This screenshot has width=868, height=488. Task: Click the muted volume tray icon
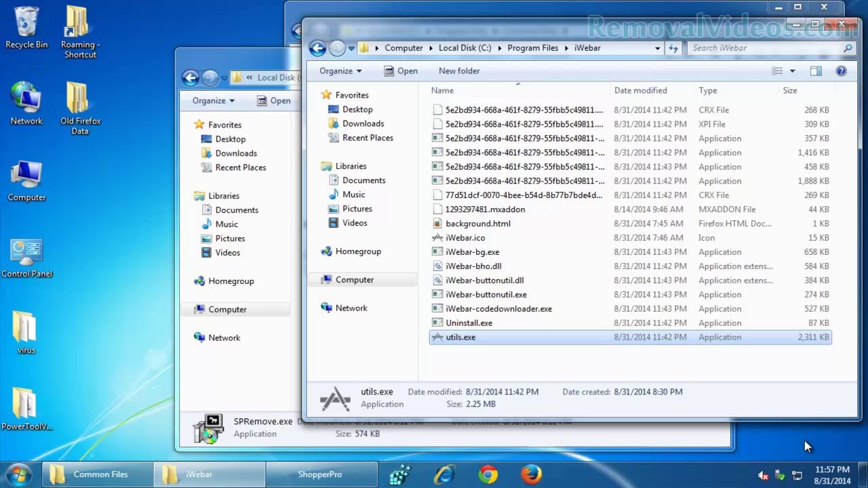(763, 475)
